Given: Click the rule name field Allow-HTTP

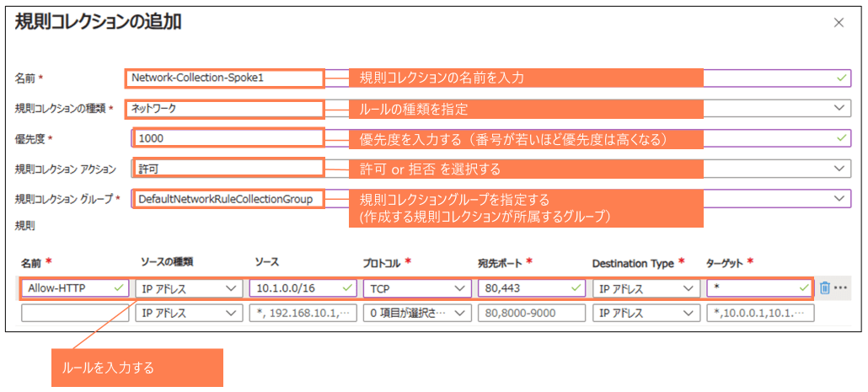Looking at the screenshot, I should [75, 288].
